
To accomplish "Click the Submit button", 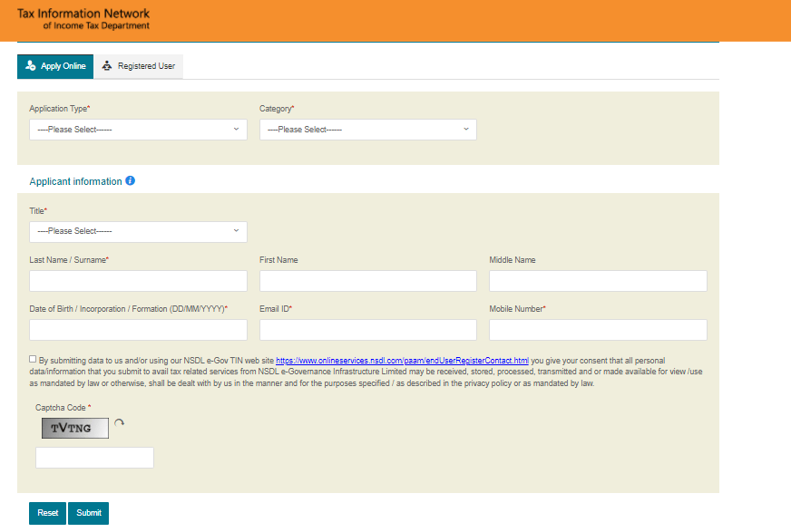I will coord(88,513).
